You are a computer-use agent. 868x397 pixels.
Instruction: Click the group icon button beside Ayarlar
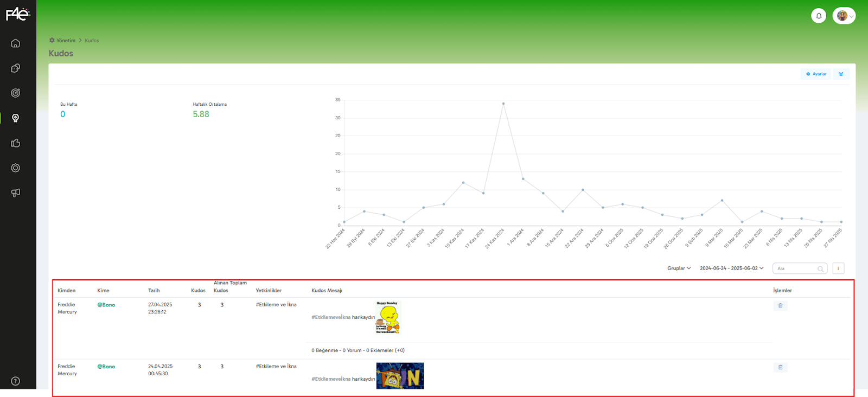tap(841, 74)
